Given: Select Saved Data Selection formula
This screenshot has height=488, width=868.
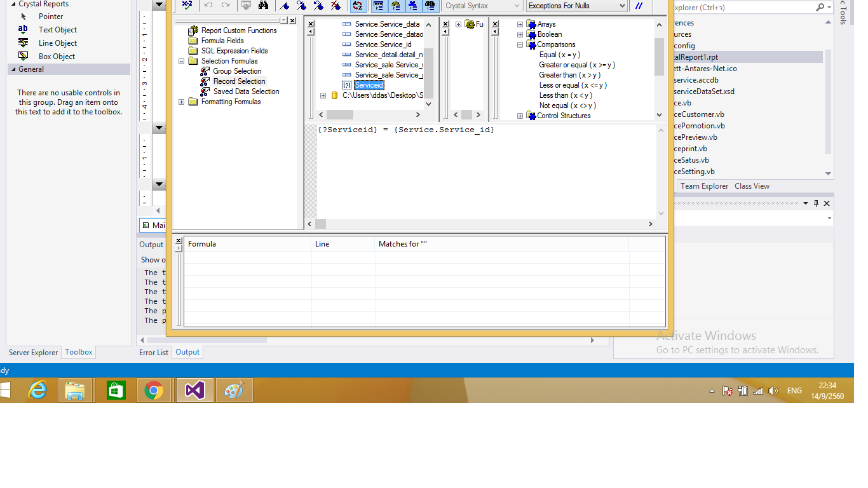Looking at the screenshot, I should tap(246, 91).
